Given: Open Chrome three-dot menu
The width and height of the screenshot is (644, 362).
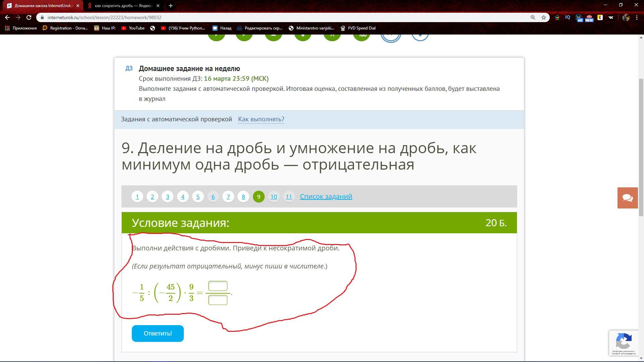Looking at the screenshot, I should [637, 17].
